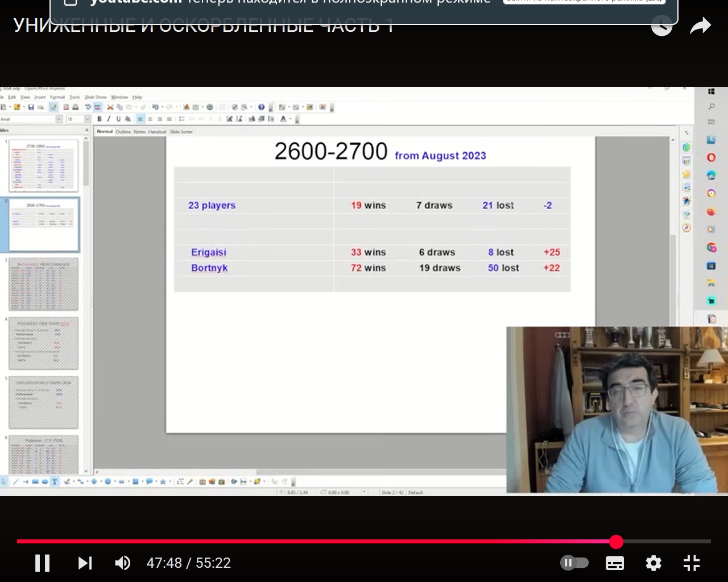Toggle the autoplay switch
The height and width of the screenshot is (582, 728).
pyautogui.click(x=574, y=563)
